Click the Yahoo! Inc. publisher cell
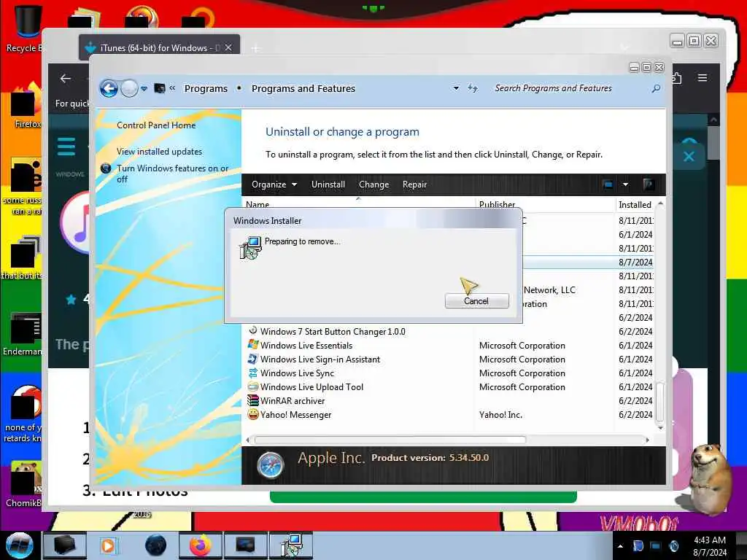The image size is (747, 560). click(x=500, y=414)
